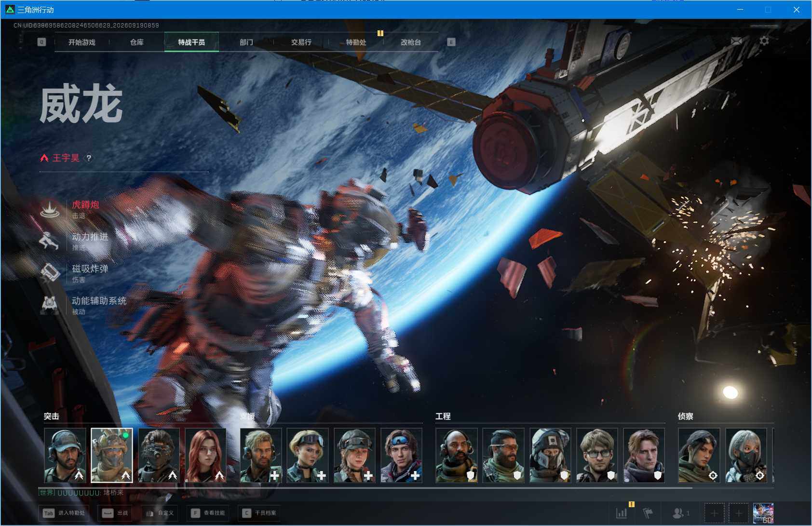Select the blonde support operator with goggles on head
The width and height of the screenshot is (812, 526).
(x=308, y=455)
